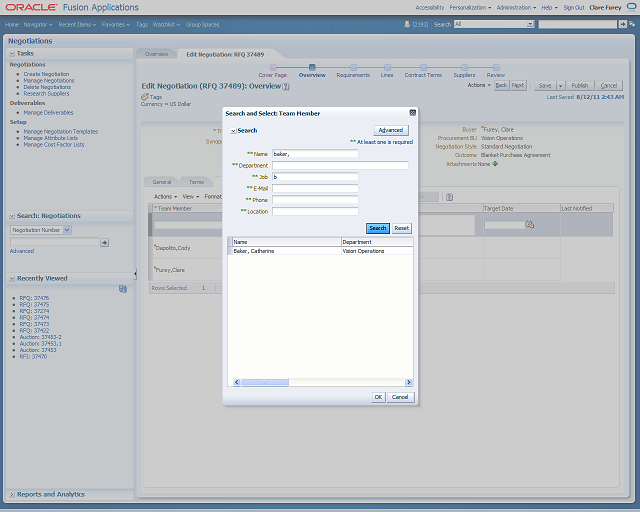Click the Name search field
The image size is (640, 512).
315,154
